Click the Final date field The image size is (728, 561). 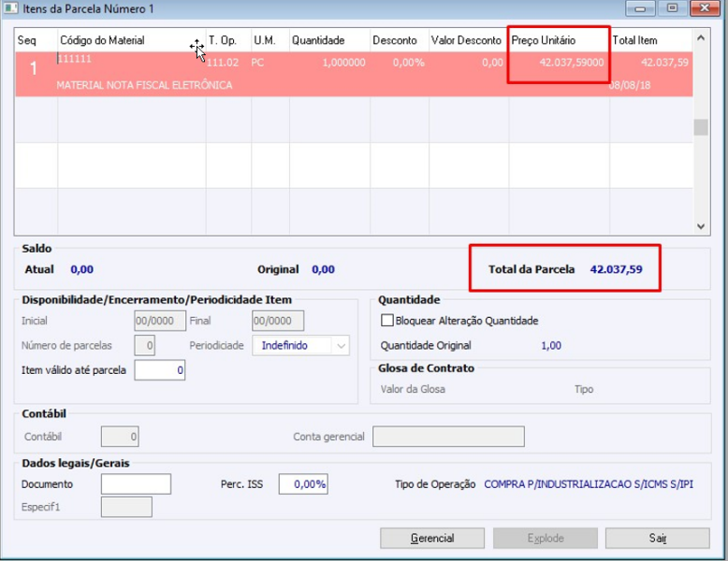(278, 321)
